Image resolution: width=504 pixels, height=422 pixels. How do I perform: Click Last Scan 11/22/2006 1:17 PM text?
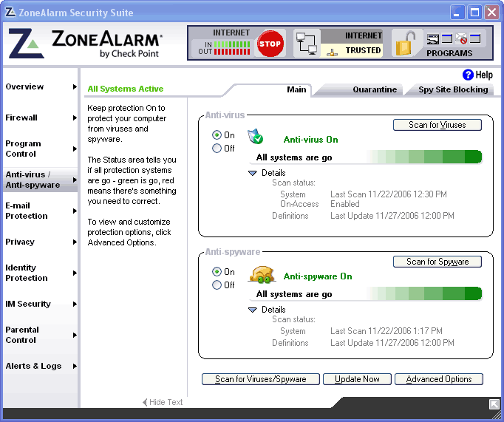coord(386,330)
